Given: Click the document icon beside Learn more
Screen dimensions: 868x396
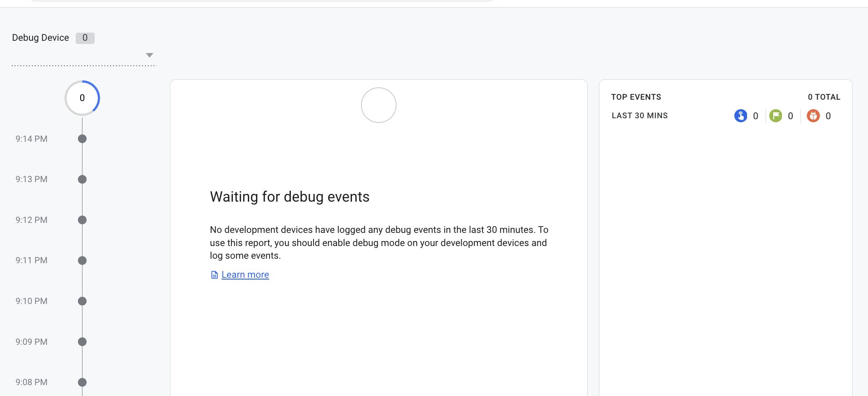Looking at the screenshot, I should [x=214, y=275].
